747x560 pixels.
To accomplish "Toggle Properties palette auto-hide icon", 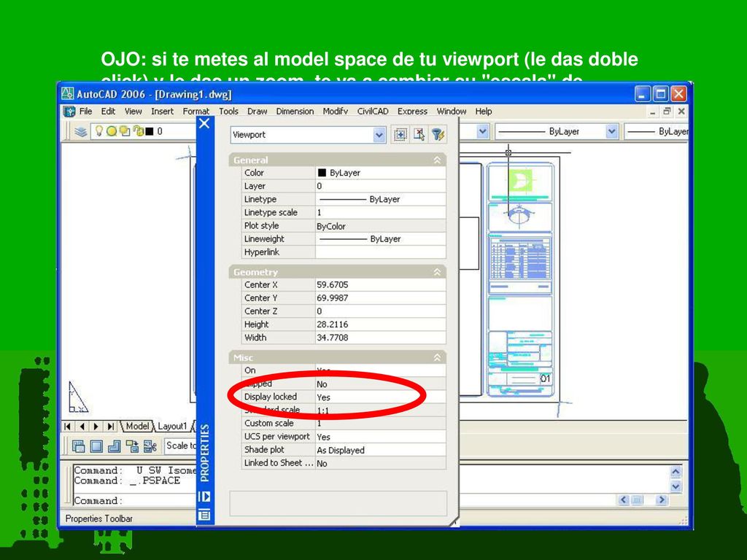I will 204,497.
